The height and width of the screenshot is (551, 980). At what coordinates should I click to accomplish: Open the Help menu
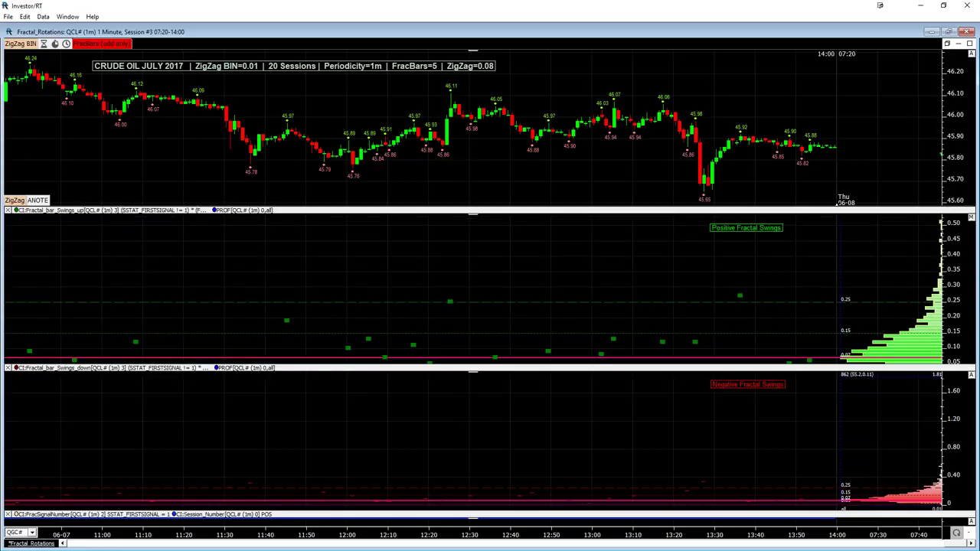click(x=93, y=17)
